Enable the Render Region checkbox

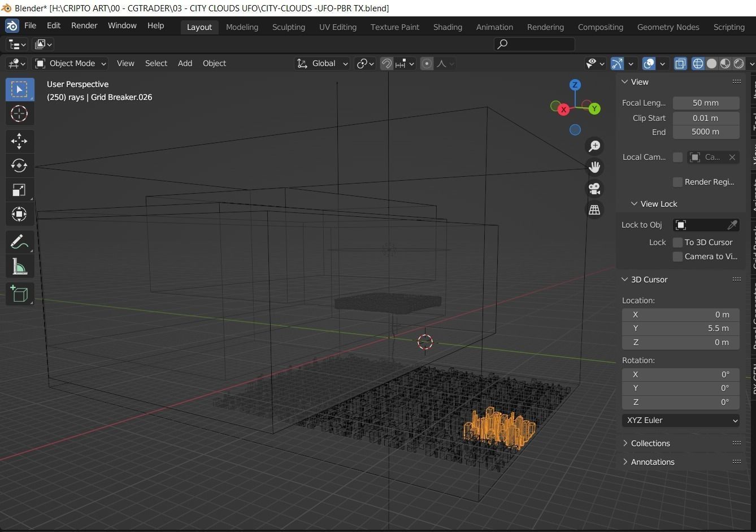pyautogui.click(x=677, y=182)
